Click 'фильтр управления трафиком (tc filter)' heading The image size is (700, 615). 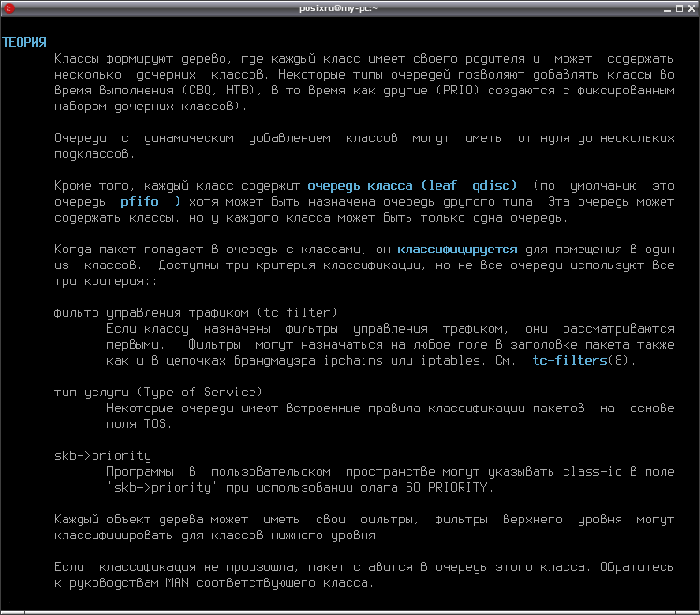coord(195,312)
